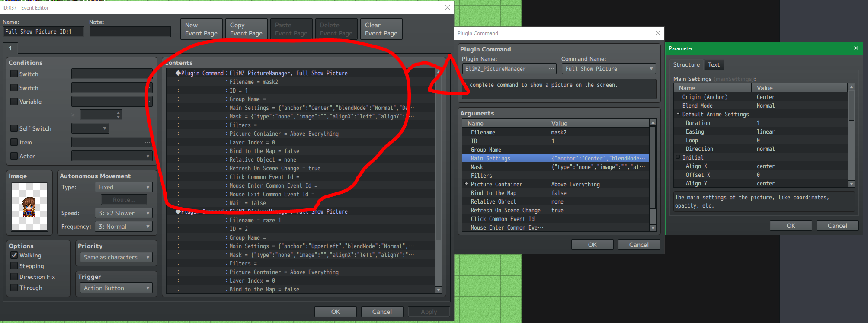Enable the Actor condition checkbox

point(14,156)
